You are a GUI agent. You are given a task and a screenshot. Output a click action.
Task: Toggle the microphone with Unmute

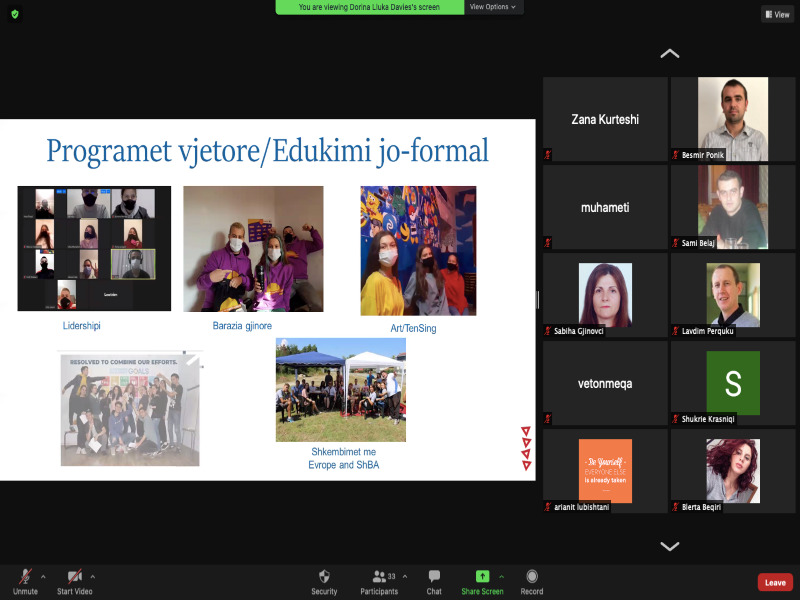point(25,577)
